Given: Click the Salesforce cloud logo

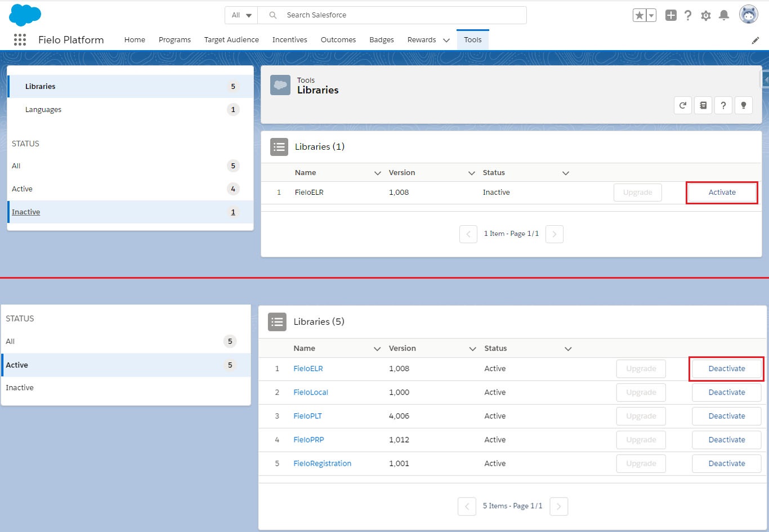Looking at the screenshot, I should click(x=25, y=15).
